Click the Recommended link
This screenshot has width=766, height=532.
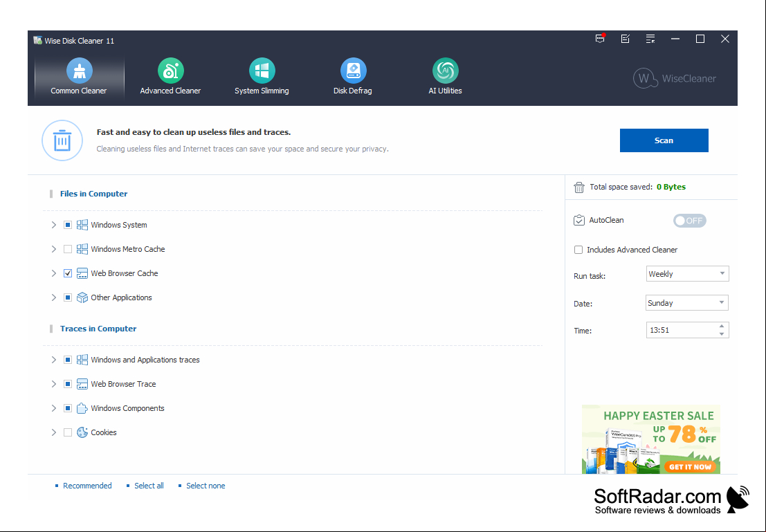[87, 486]
